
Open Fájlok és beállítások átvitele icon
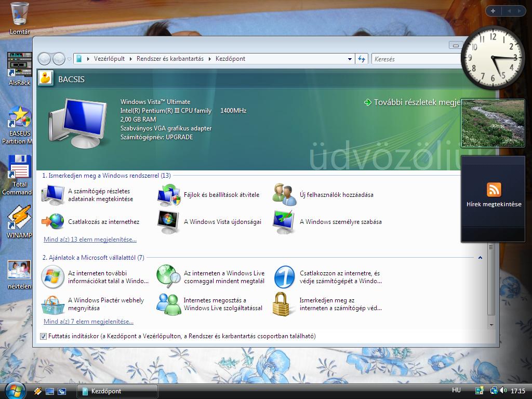click(169, 195)
